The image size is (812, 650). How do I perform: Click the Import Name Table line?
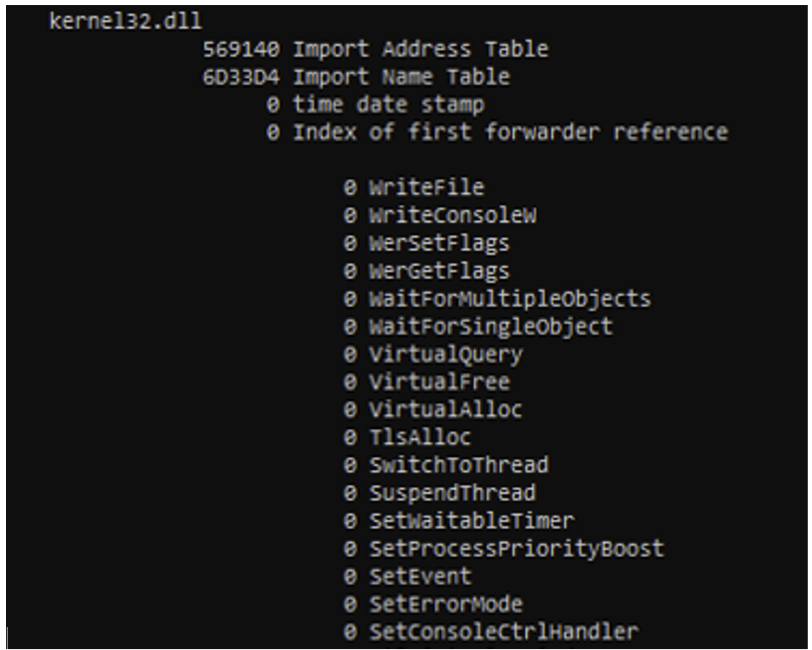401,77
